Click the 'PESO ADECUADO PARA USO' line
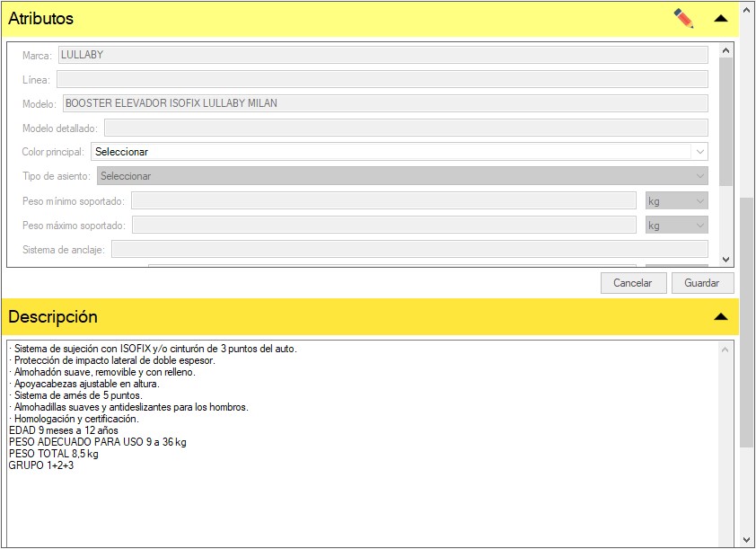Viewport: 756px width, 549px height. 98,441
